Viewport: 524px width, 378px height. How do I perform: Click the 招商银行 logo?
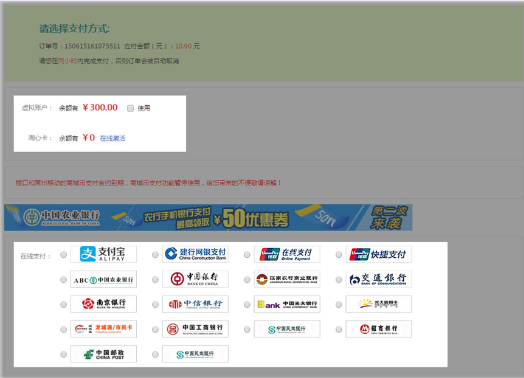point(379,329)
